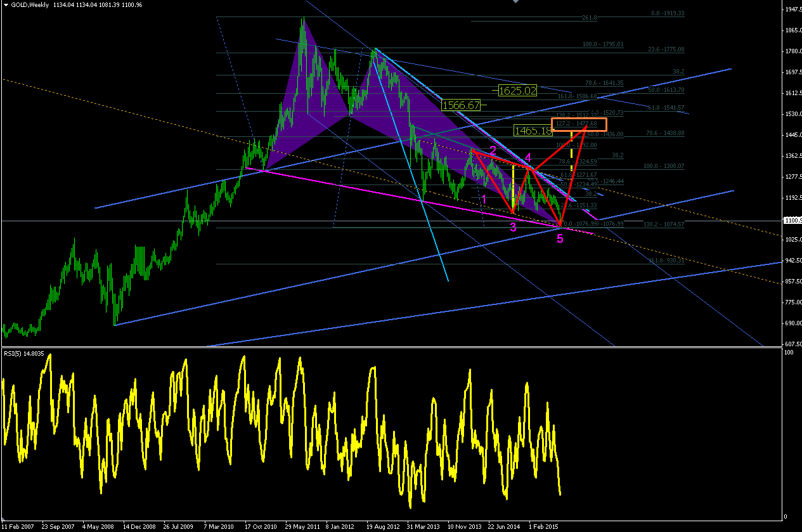Click the 14 Dec 2008 date label
This screenshot has height=532, width=802.
coord(140,526)
